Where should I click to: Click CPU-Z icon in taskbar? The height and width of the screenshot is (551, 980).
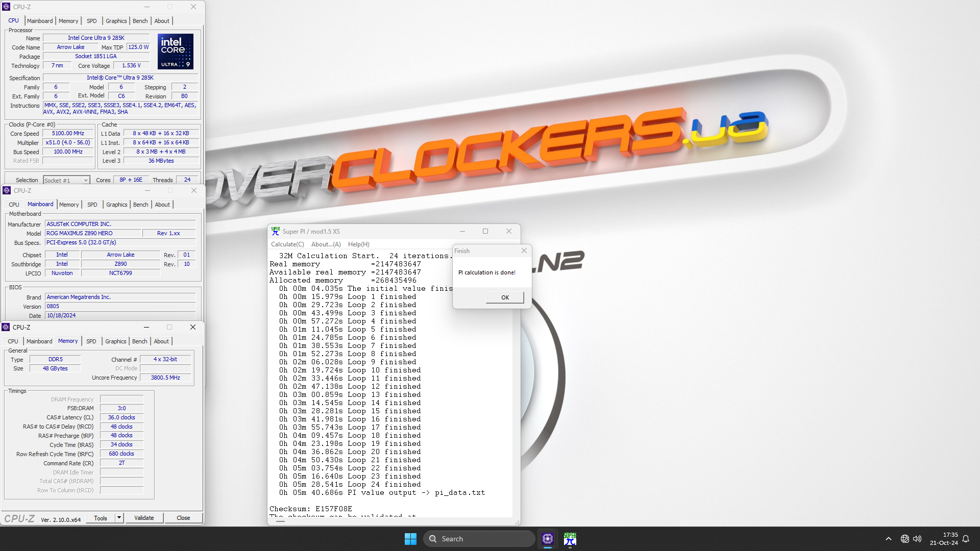coord(548,539)
